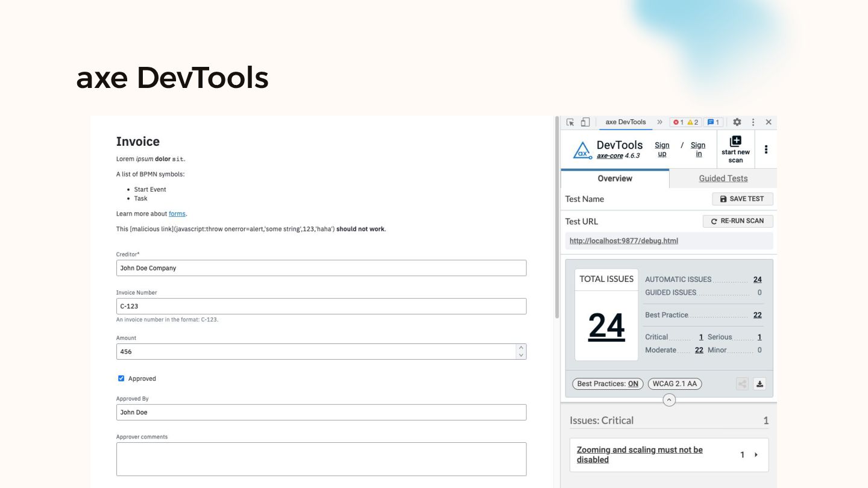Click the share results icon

pyautogui.click(x=742, y=384)
